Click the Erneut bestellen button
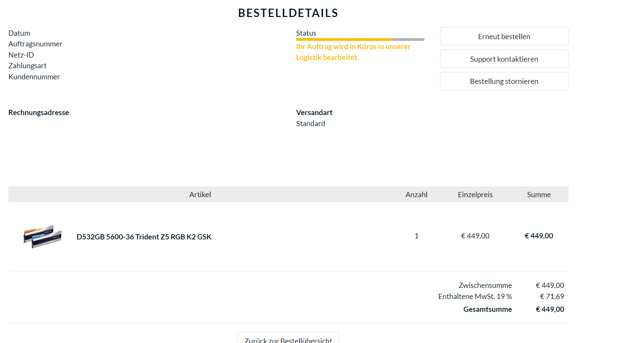Screen dimensions: 644x343 pos(504,36)
